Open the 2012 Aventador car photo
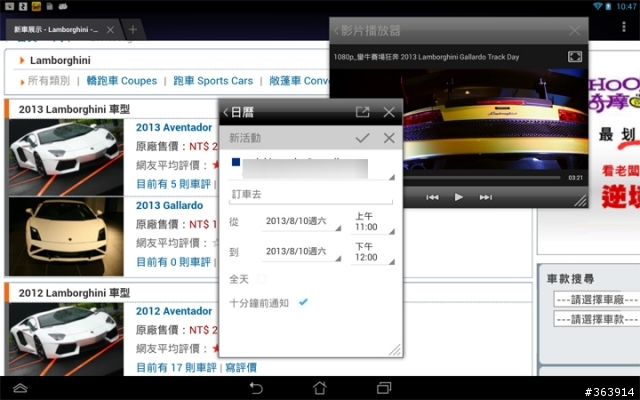This screenshot has height=400, width=640. (x=66, y=339)
